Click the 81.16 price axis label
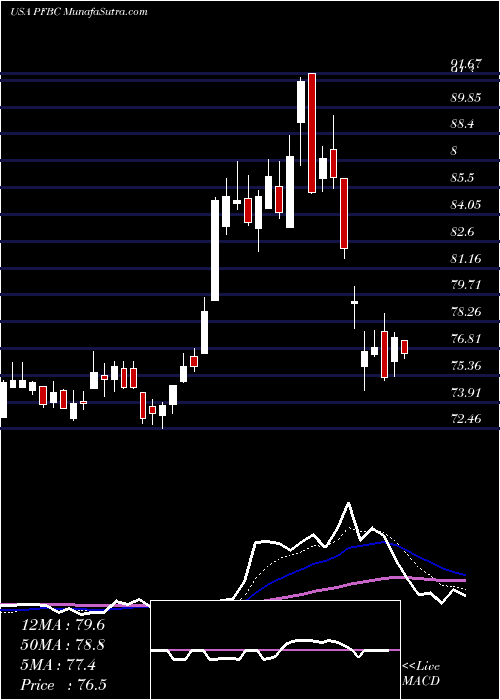Viewport: 500px width, 700px height. click(466, 258)
